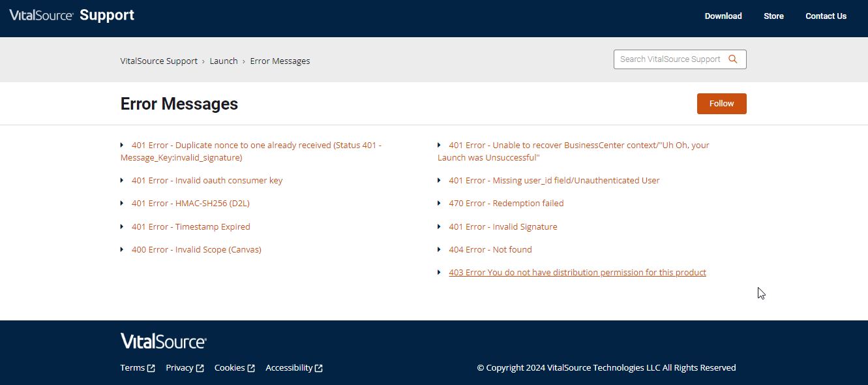The image size is (868, 385).
Task: Open 401 Invalid oauth consumer key article
Action: 207,180
